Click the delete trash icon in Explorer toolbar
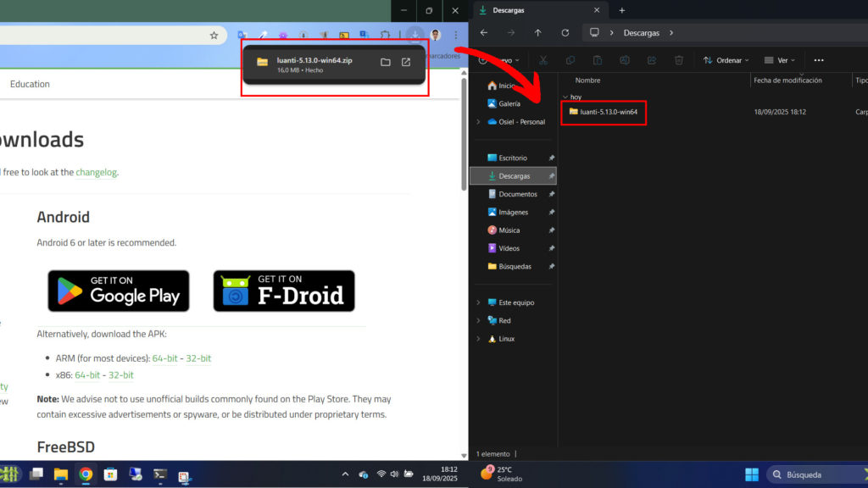 678,60
